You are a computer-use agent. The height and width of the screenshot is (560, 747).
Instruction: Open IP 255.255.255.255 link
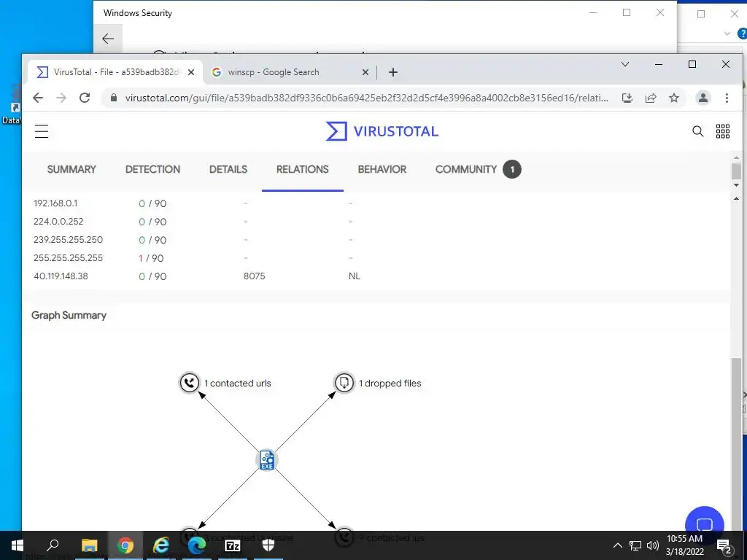pyautogui.click(x=68, y=257)
